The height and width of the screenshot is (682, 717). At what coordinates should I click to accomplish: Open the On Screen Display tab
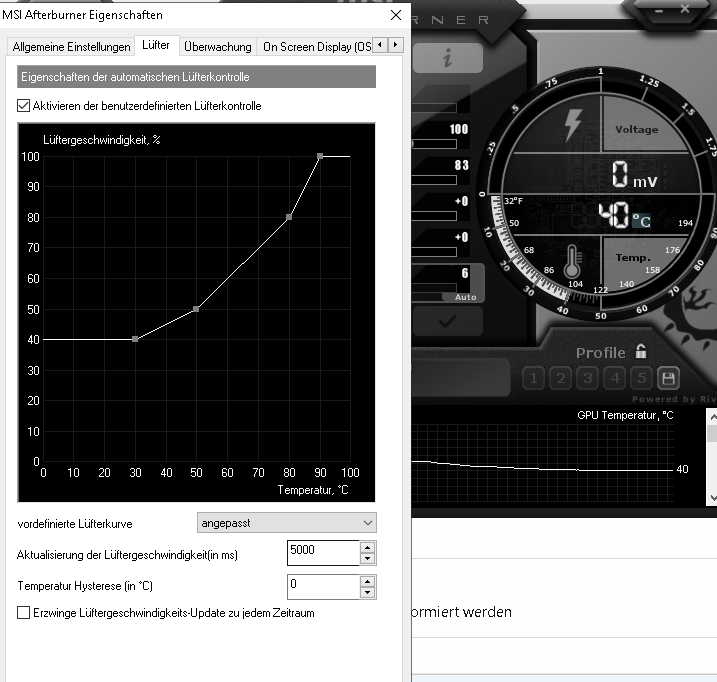click(x=317, y=47)
